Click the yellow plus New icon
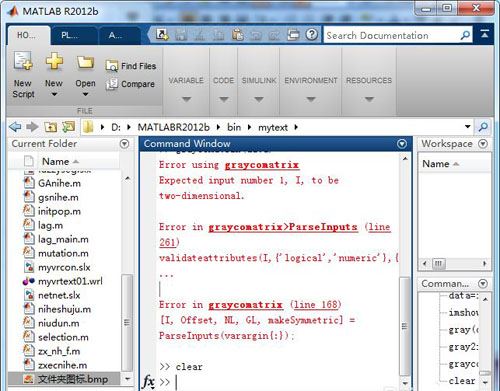 click(54, 61)
